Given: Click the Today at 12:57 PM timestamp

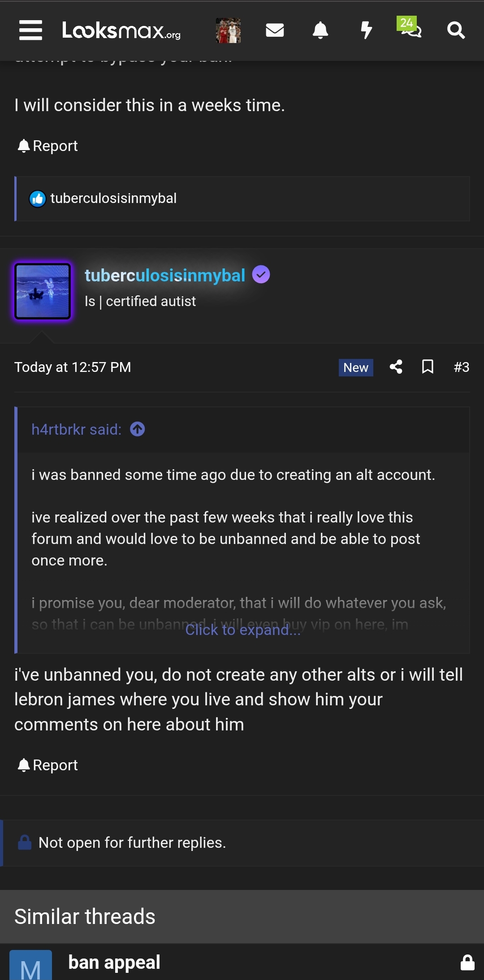Looking at the screenshot, I should (73, 367).
